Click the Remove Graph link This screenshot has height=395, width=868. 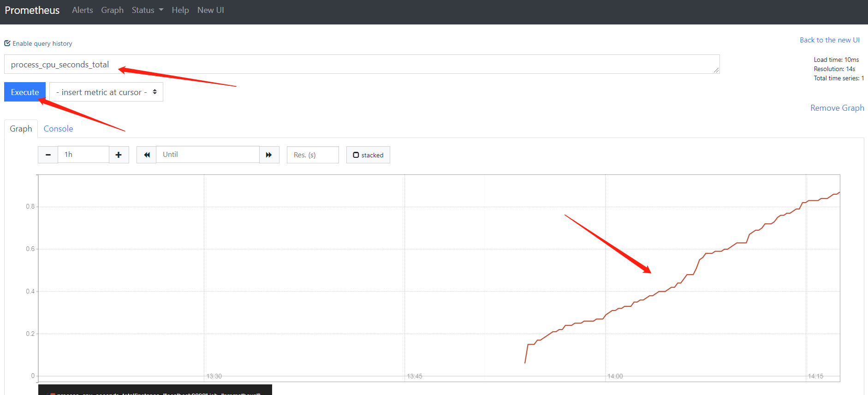837,108
